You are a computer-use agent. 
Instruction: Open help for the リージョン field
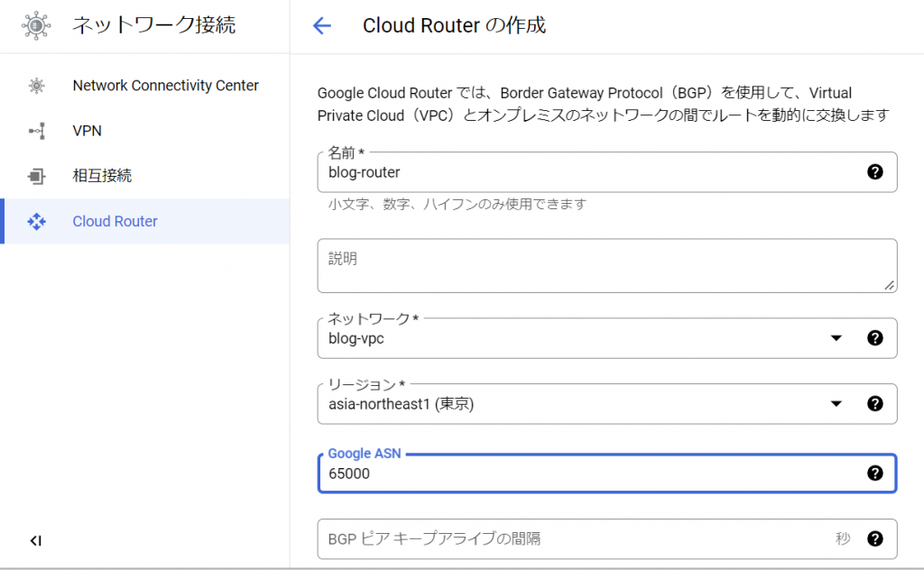(x=875, y=404)
